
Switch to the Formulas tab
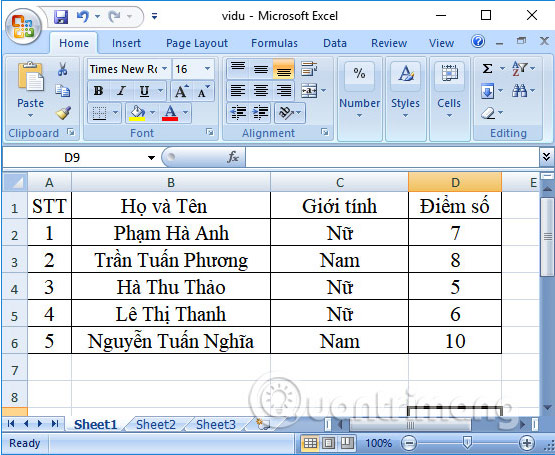click(274, 43)
